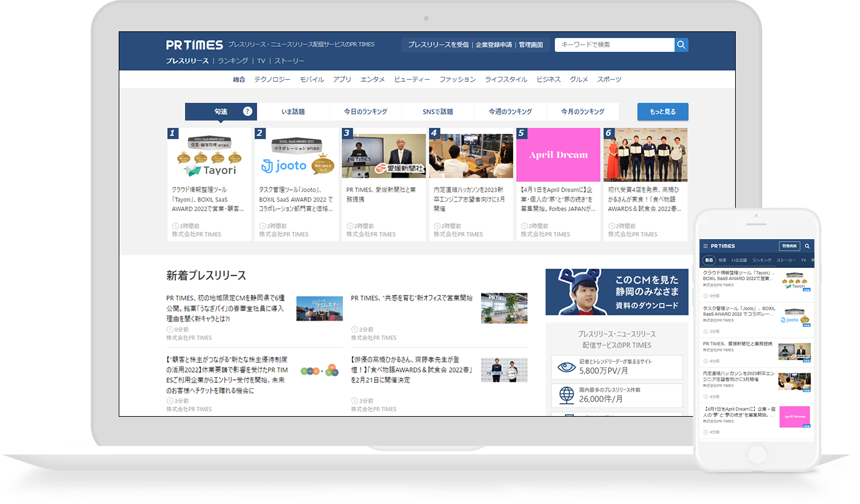Open the 初代受賞4店を発表 headline in card 6
The image size is (860, 504).
645,200
